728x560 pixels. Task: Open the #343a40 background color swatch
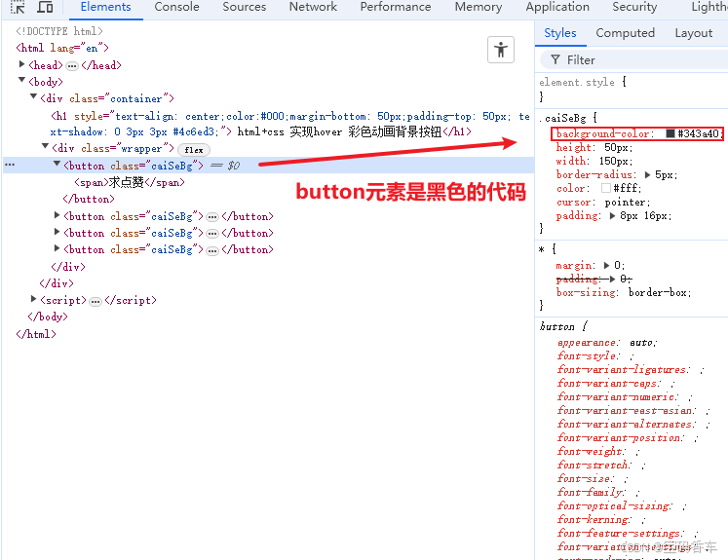(x=670, y=133)
